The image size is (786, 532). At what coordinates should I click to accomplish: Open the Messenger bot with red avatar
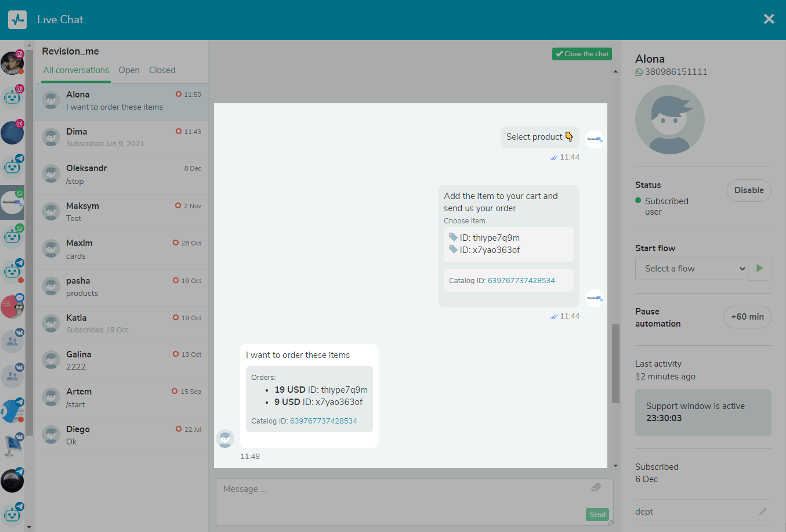pyautogui.click(x=12, y=306)
